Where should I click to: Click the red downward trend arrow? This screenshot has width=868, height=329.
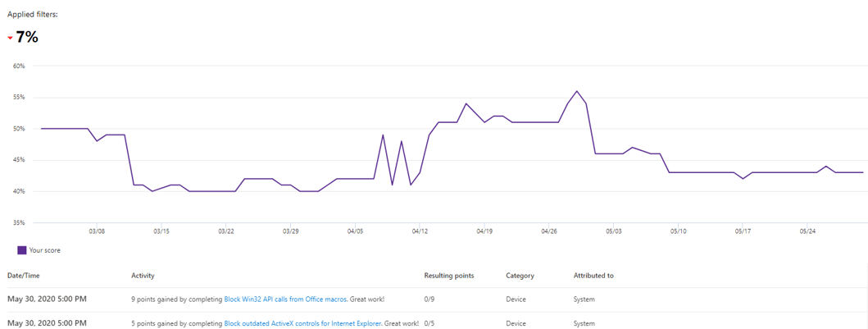coord(11,39)
